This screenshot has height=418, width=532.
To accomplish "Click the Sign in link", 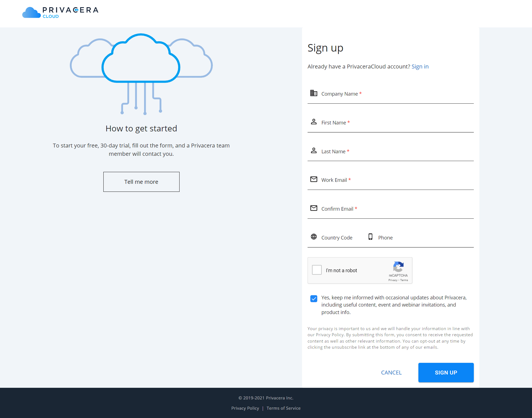I will click(x=420, y=67).
